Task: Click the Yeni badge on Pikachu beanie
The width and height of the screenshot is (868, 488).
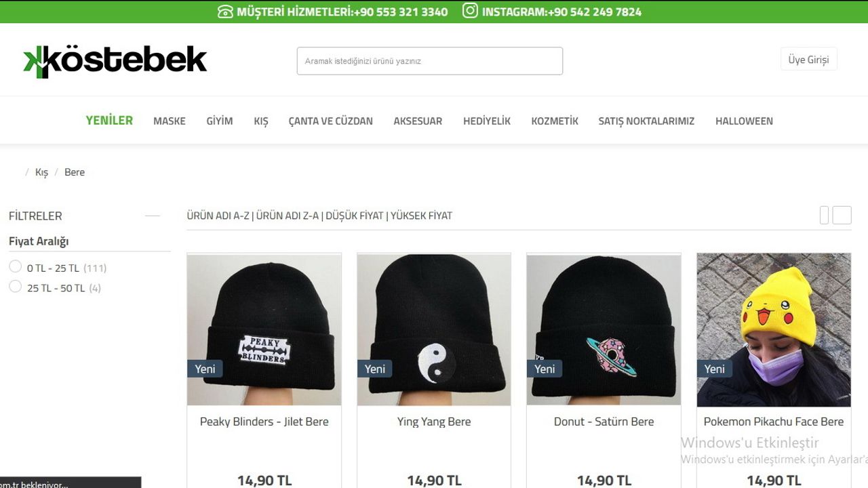Action: [714, 369]
